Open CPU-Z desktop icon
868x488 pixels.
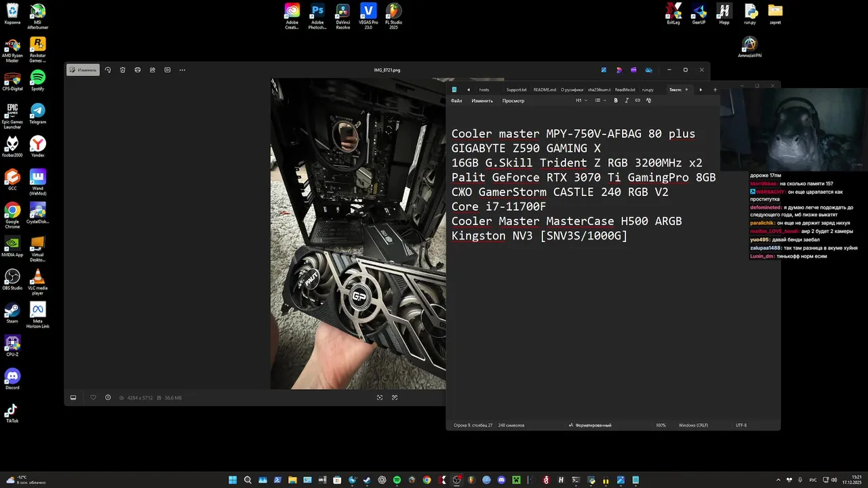click(x=12, y=346)
